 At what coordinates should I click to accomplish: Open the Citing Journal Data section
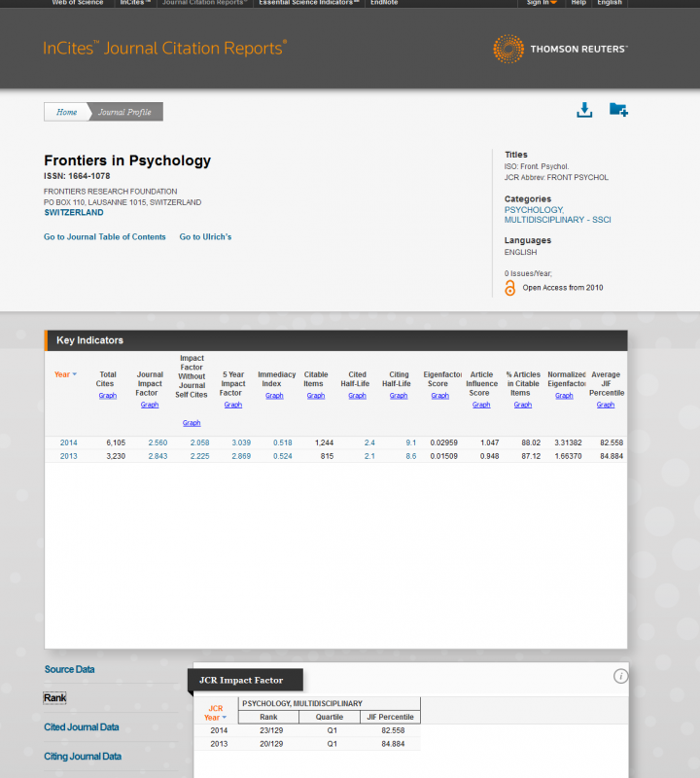tap(83, 757)
